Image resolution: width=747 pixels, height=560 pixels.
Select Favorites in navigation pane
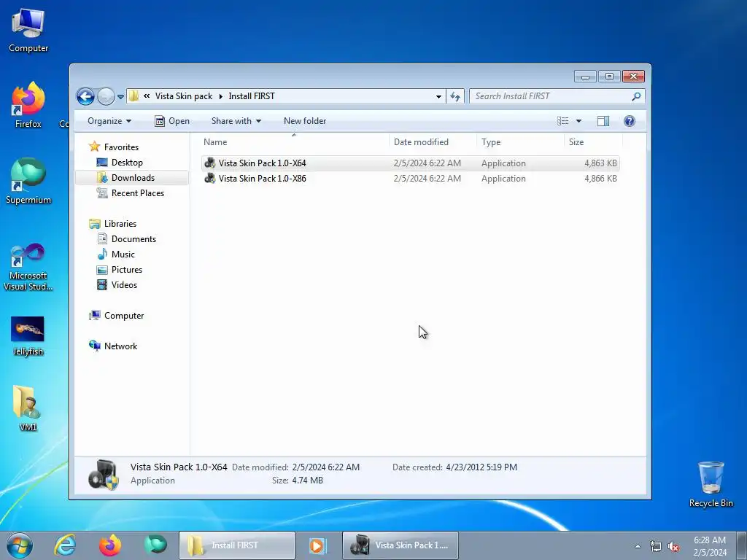(x=121, y=147)
